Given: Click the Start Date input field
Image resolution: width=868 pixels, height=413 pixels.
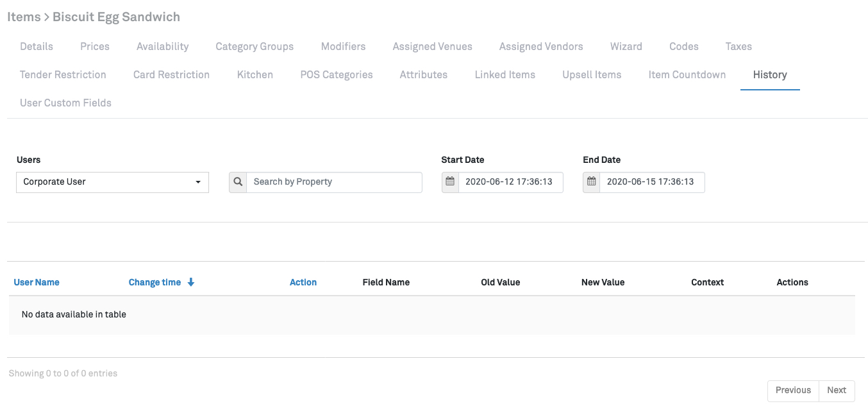Looking at the screenshot, I should coord(510,182).
